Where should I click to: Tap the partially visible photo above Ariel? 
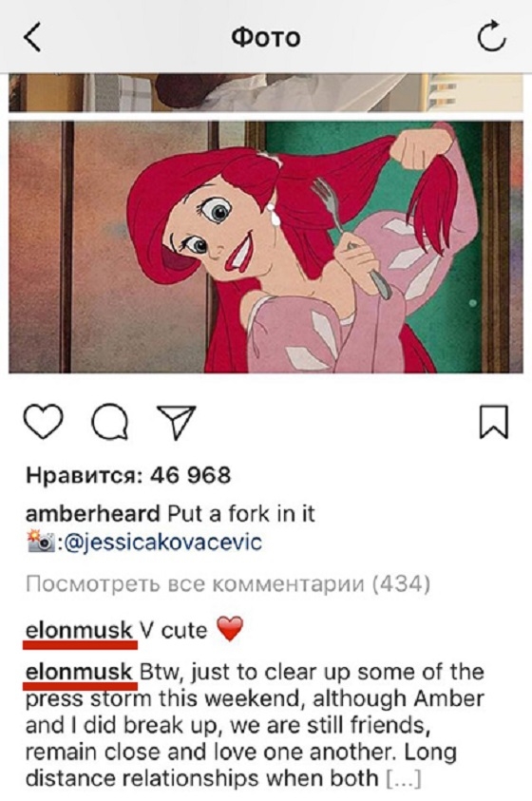(x=265, y=92)
